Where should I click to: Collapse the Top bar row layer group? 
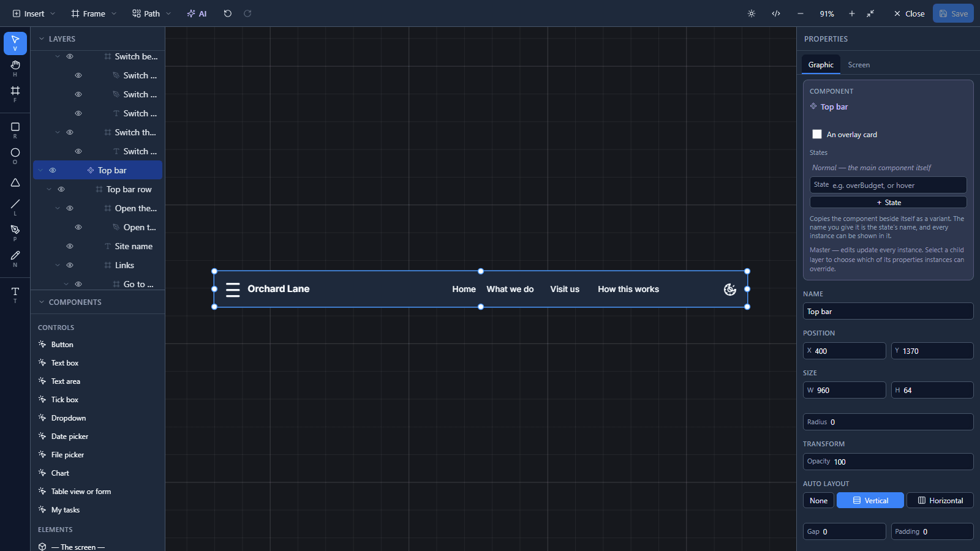[x=49, y=189]
